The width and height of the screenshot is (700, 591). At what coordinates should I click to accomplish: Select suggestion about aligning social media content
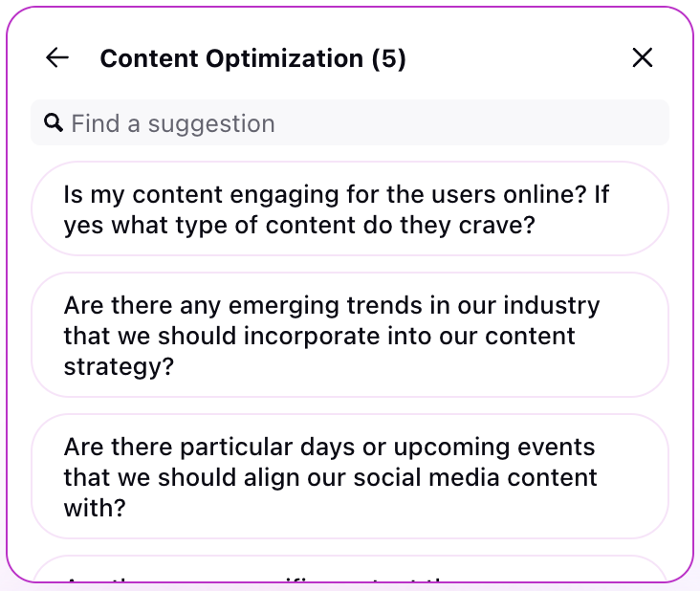click(x=350, y=476)
